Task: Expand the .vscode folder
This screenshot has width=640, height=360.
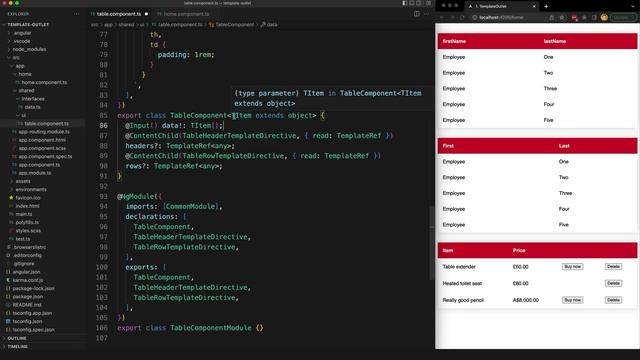Action: tap(21, 41)
